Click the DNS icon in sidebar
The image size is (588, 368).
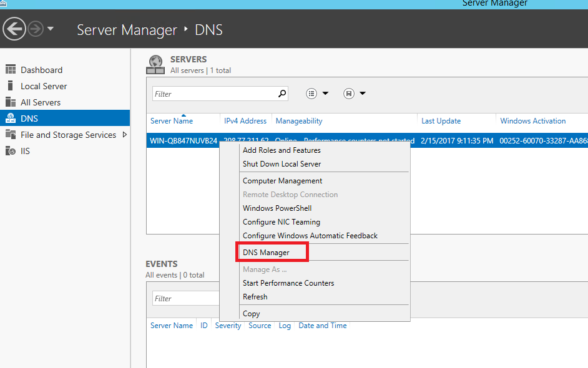pyautogui.click(x=11, y=119)
